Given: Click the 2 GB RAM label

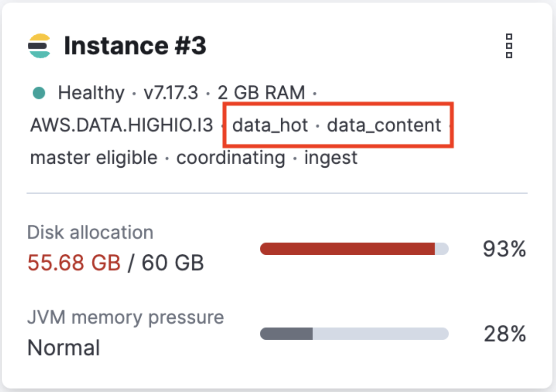Looking at the screenshot, I should [263, 92].
